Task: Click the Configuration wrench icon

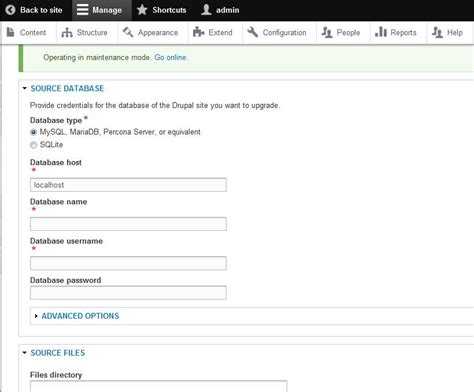Action: (253, 32)
